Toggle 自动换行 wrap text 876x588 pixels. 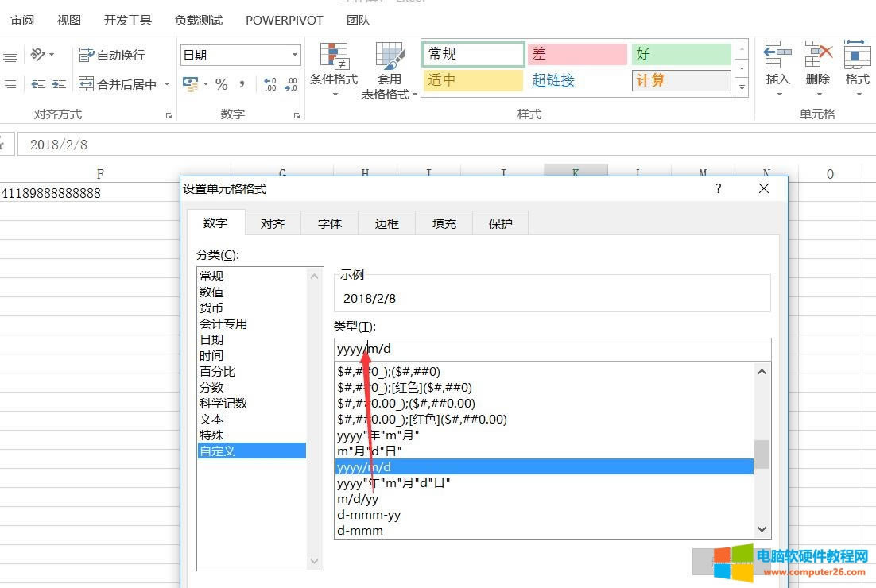(111, 55)
